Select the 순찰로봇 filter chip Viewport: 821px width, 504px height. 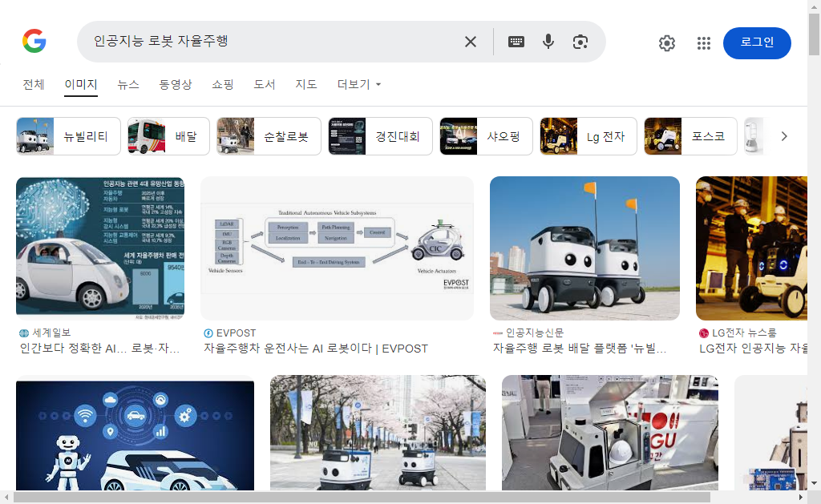pyautogui.click(x=269, y=136)
